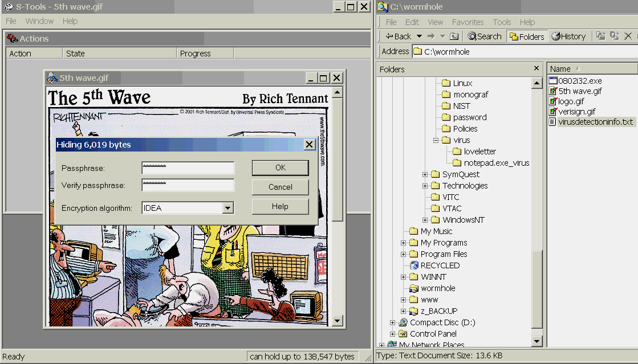Click the Address bar showing C:\wormhole
This screenshot has height=364, width=638.
pos(525,52)
